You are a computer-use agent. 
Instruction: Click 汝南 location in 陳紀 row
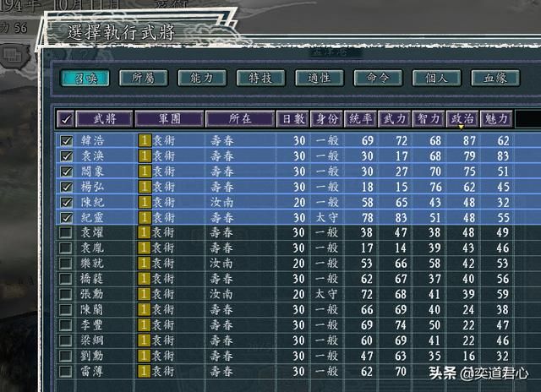221,202
